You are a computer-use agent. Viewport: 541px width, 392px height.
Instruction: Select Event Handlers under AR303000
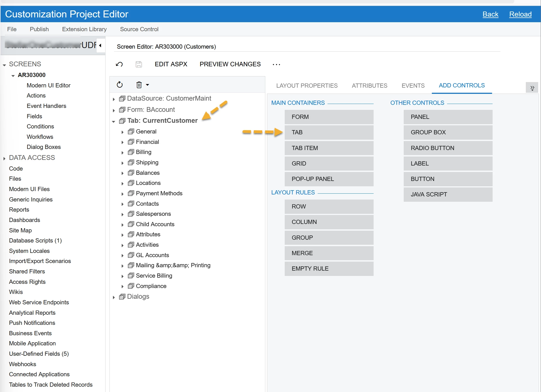point(46,106)
